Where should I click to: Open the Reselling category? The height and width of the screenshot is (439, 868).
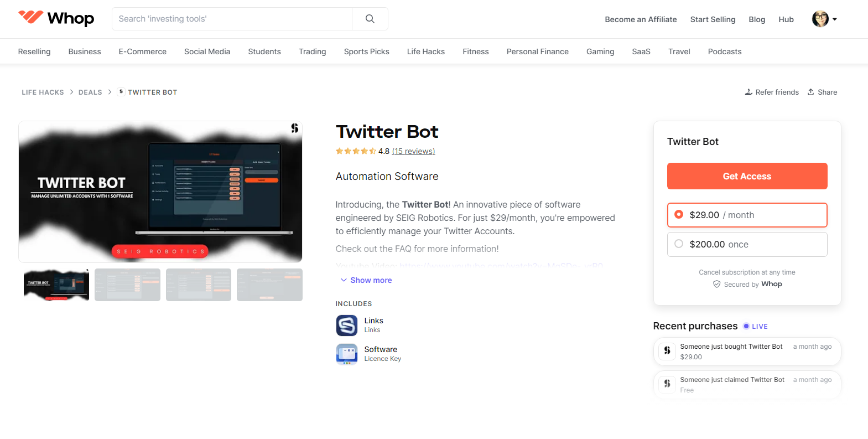pyautogui.click(x=34, y=51)
